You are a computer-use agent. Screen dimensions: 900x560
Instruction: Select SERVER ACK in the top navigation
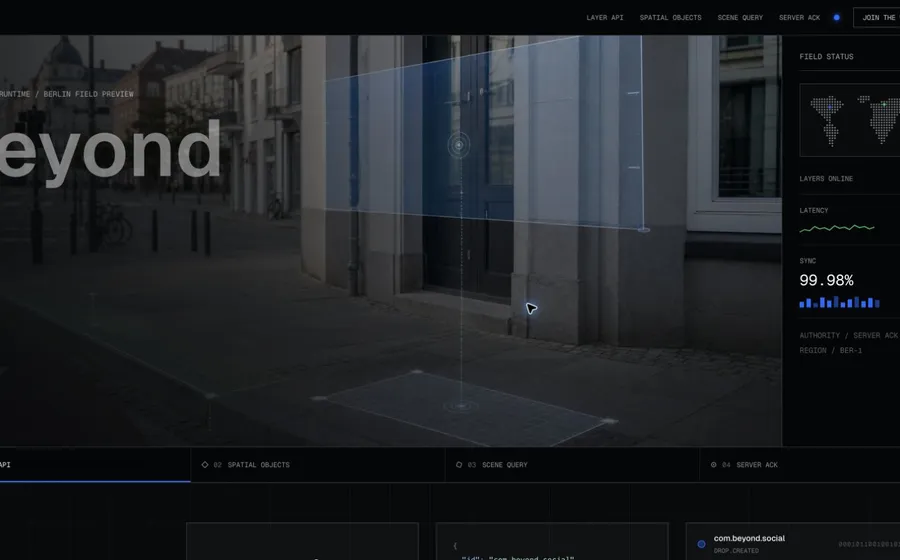click(x=799, y=18)
